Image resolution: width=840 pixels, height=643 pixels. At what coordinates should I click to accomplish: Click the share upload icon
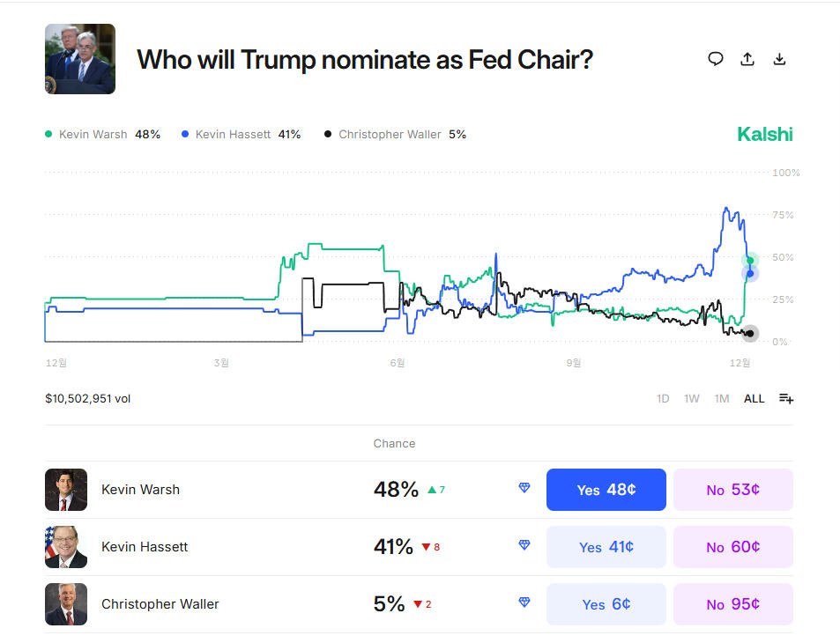click(747, 59)
